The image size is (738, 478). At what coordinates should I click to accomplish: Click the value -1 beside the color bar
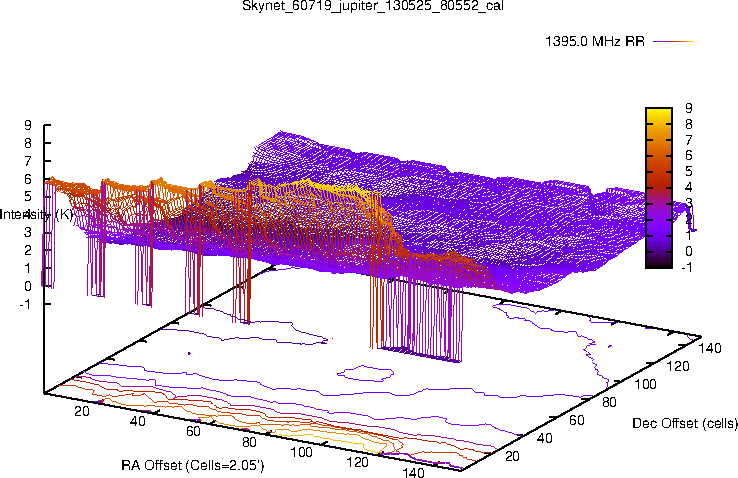tap(686, 267)
